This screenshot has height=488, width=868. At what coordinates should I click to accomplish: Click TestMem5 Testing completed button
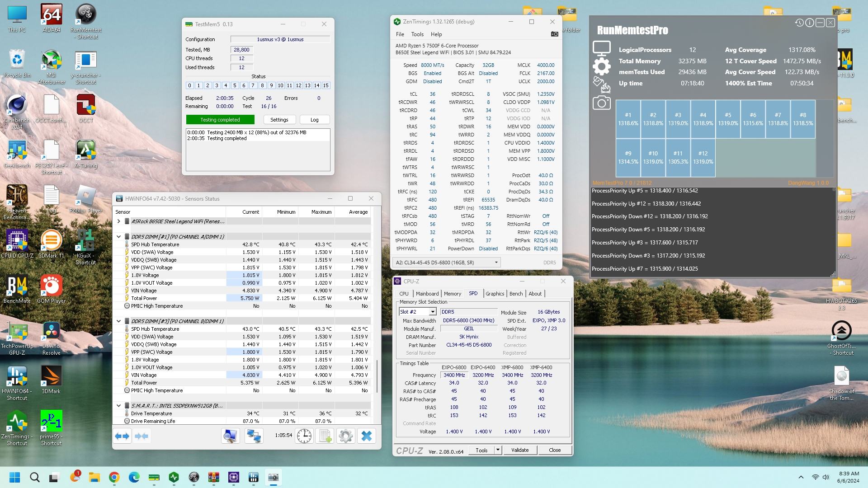click(220, 120)
